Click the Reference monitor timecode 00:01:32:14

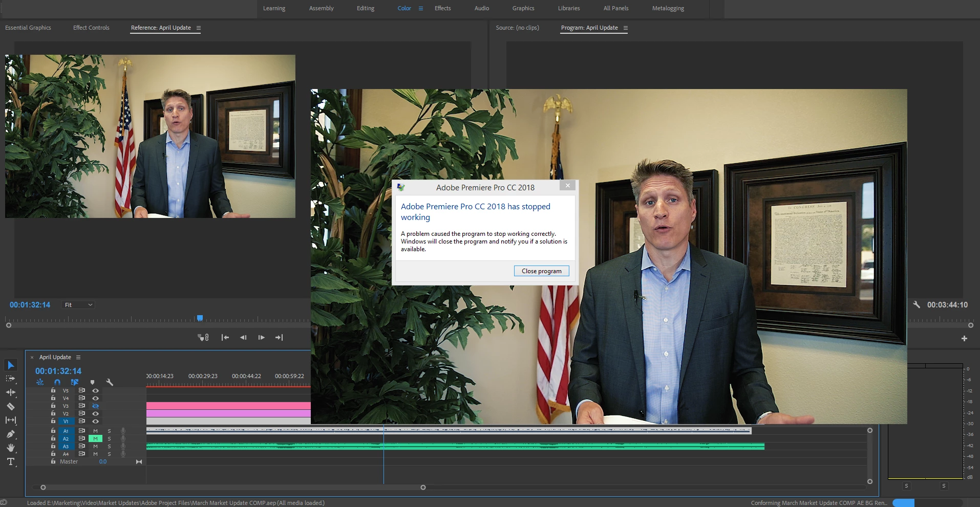30,305
